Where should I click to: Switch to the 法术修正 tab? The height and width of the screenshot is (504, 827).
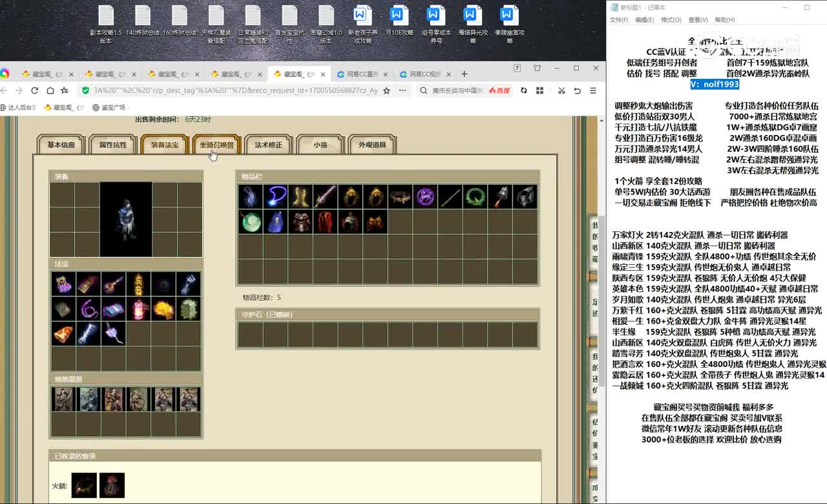click(268, 145)
